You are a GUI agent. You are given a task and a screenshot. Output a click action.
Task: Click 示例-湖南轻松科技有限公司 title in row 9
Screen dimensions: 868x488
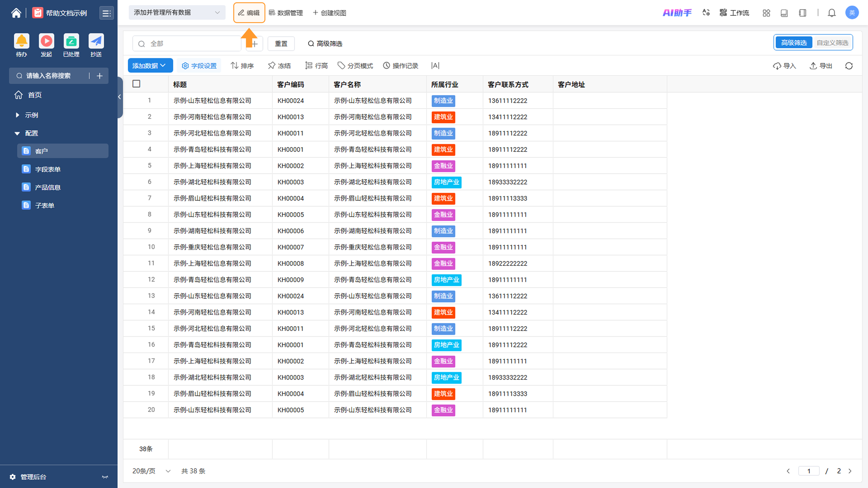click(x=212, y=231)
